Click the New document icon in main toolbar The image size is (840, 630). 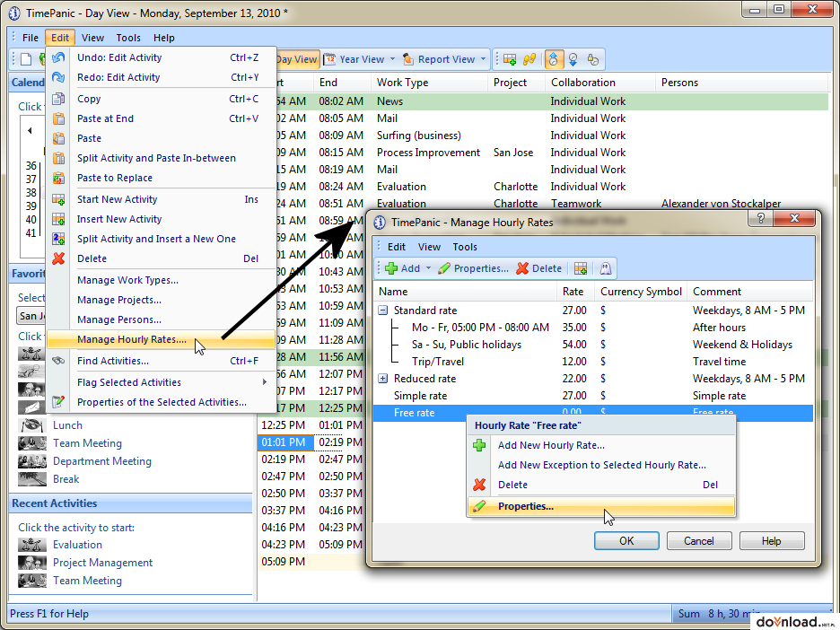(26, 59)
